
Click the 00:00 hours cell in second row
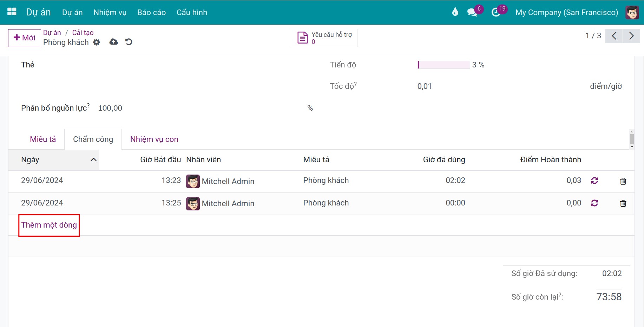click(455, 203)
